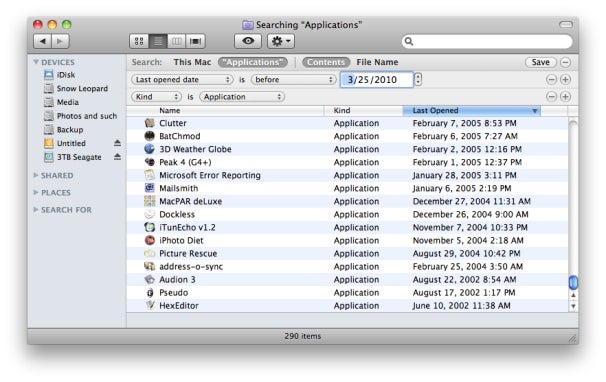Select the BatChmod application

coord(347,136)
